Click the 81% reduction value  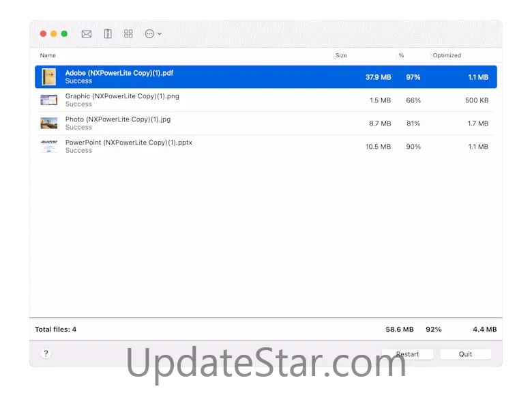click(x=413, y=124)
